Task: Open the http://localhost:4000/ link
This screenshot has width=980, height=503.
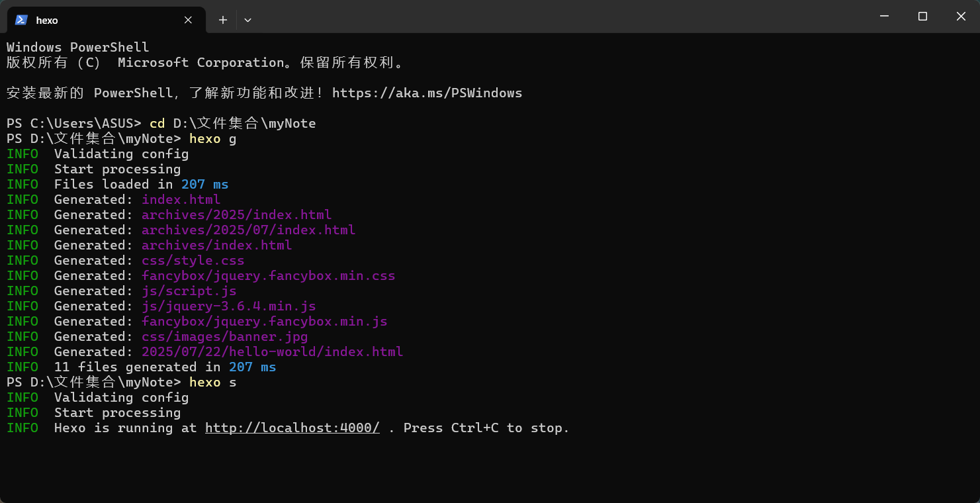Action: pyautogui.click(x=292, y=428)
